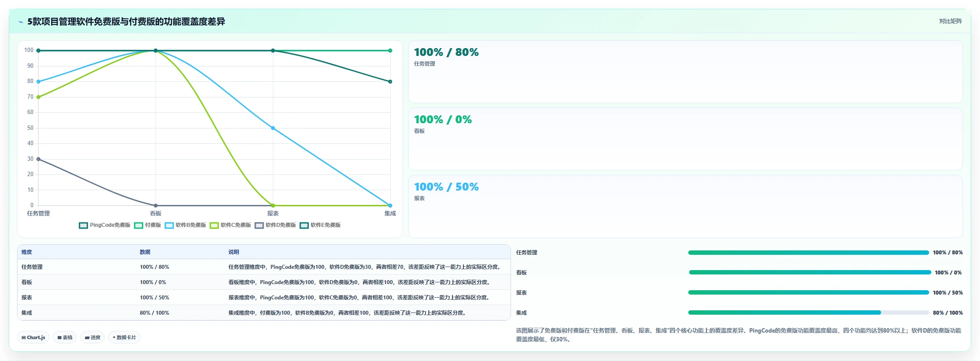This screenshot has height=361, width=980.
Task: Toggle the 软件D免费版 legend entry
Action: (x=276, y=225)
